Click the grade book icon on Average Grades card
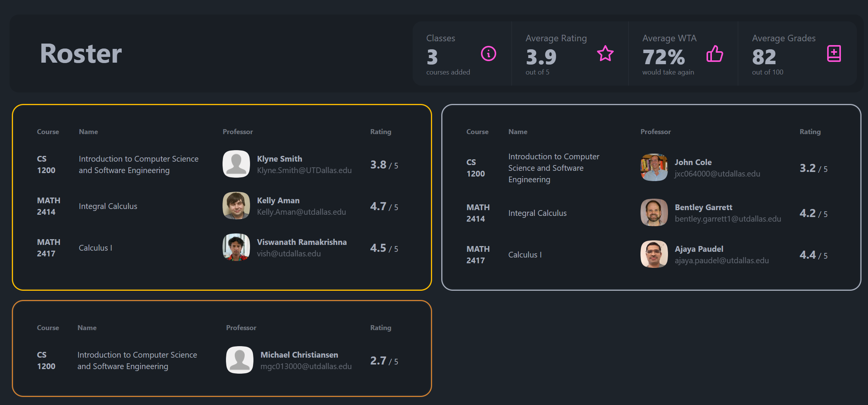 pyautogui.click(x=834, y=53)
